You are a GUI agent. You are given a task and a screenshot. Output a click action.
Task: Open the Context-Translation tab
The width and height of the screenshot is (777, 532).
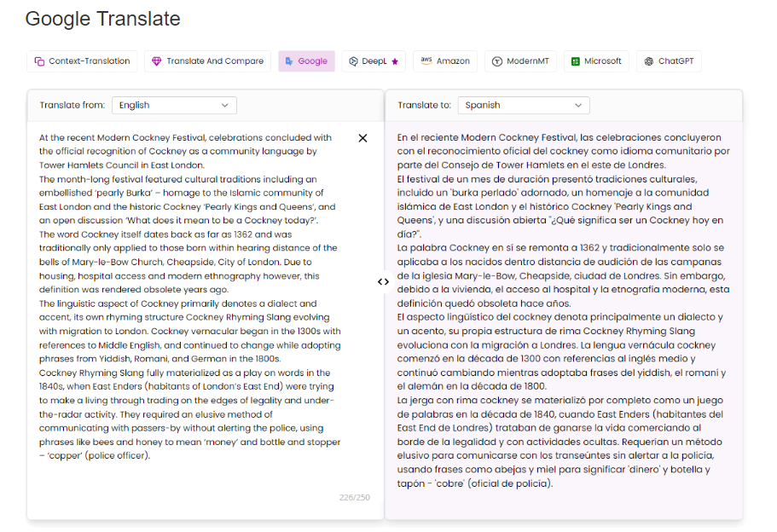[x=82, y=61]
